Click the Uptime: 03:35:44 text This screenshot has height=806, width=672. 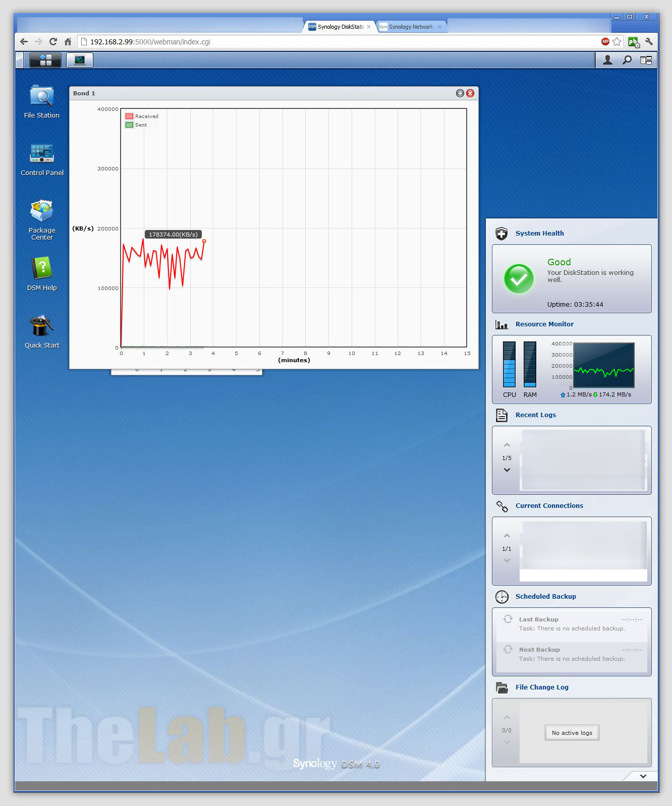575,304
